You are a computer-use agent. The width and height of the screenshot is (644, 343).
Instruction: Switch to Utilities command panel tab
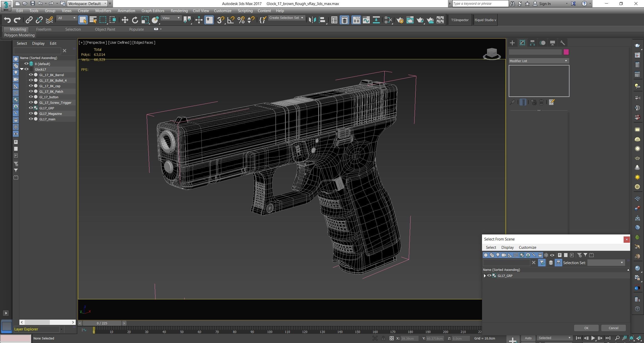coord(562,43)
